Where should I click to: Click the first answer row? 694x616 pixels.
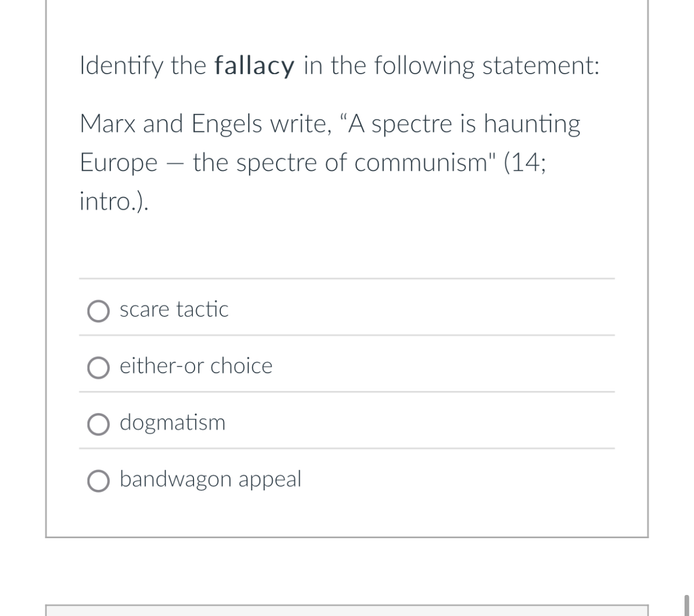pos(347,310)
